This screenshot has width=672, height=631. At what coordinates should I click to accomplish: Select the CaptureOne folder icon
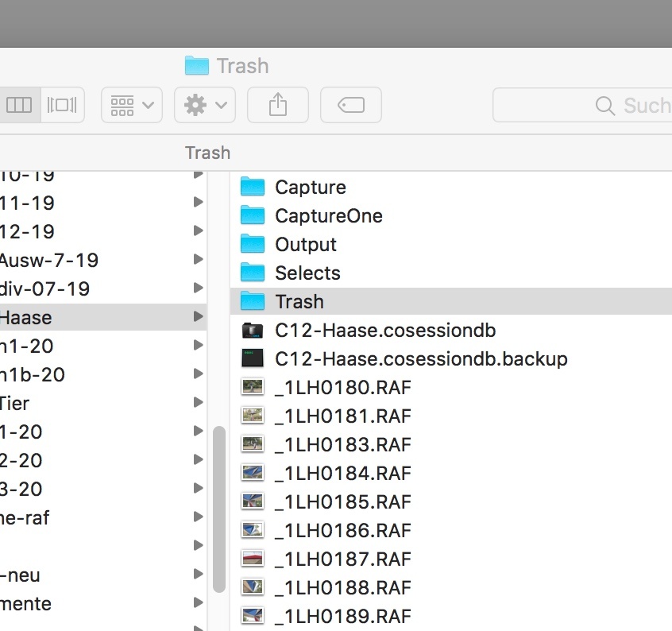253,216
